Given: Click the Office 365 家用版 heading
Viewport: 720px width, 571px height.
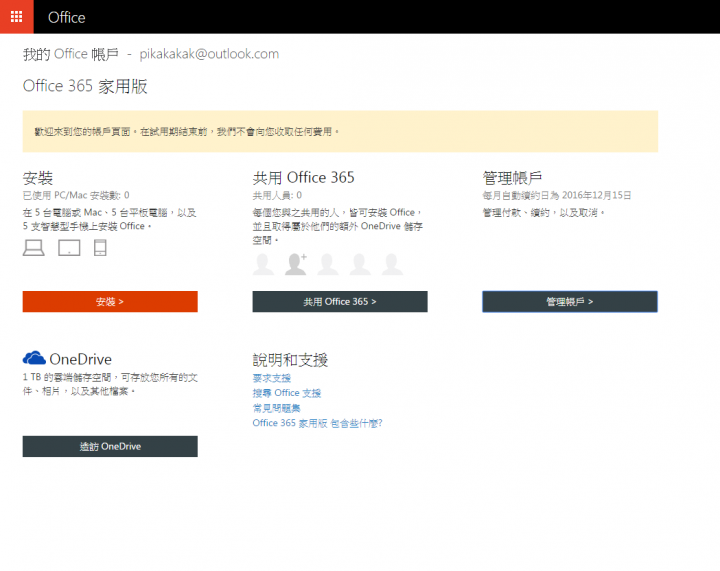Looking at the screenshot, I should (85, 86).
